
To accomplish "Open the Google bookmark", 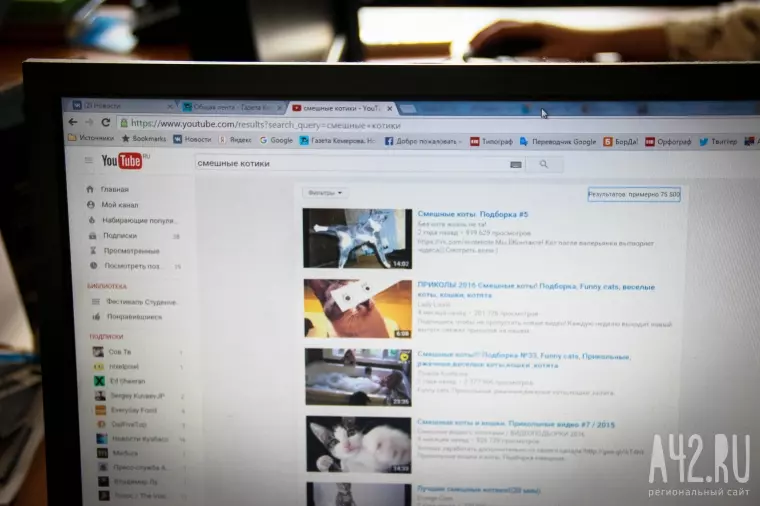I will coord(276,140).
